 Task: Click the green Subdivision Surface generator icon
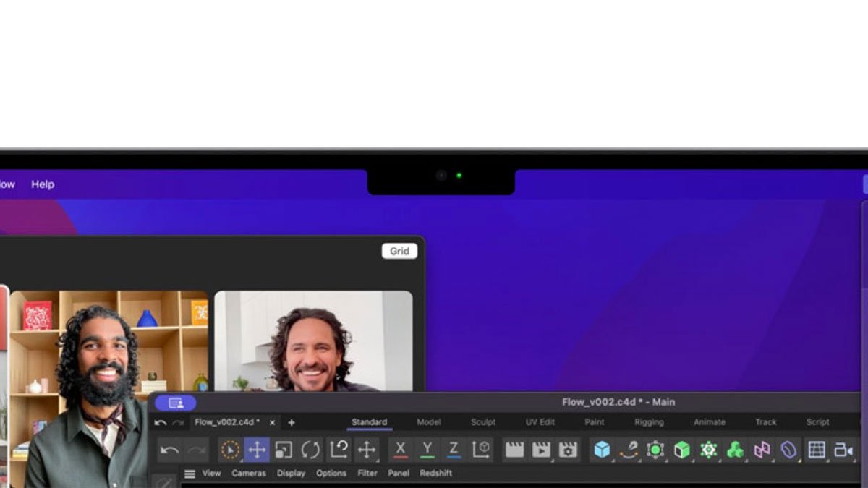click(655, 450)
